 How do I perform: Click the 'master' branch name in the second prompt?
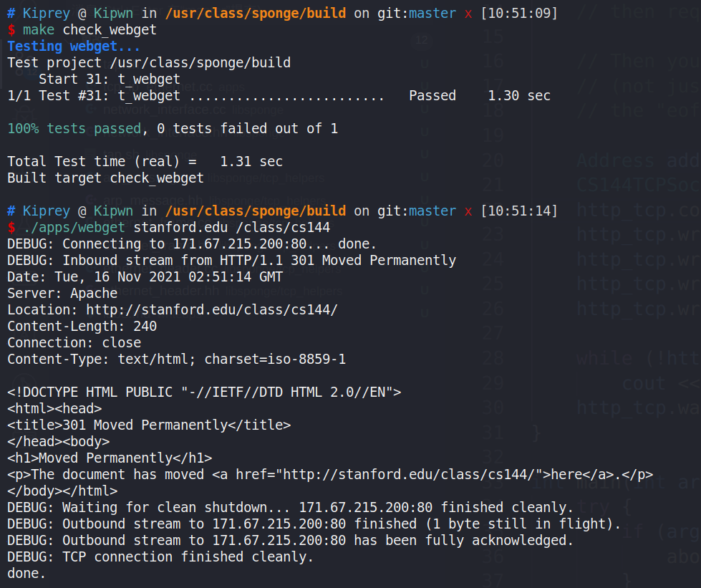pos(432,211)
